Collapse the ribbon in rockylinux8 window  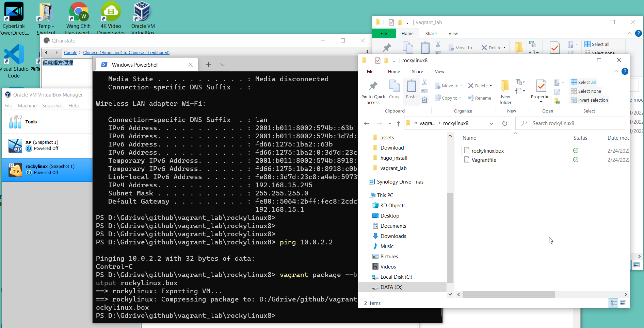616,71
